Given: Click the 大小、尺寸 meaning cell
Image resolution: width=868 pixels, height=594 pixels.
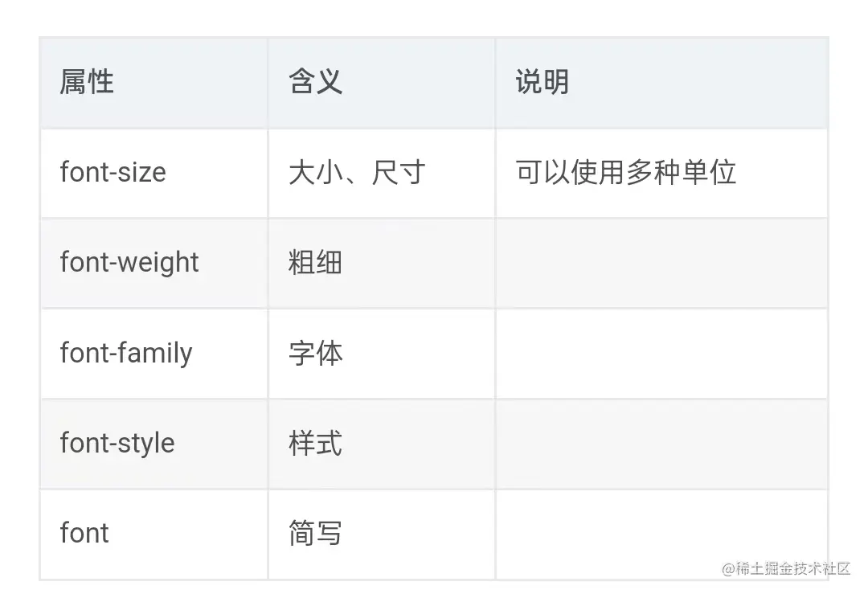Looking at the screenshot, I should pos(382,174).
